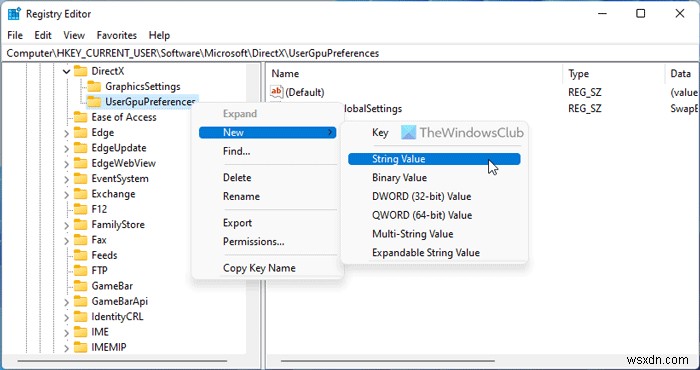Expand the EdgeUpdate key

pos(67,148)
